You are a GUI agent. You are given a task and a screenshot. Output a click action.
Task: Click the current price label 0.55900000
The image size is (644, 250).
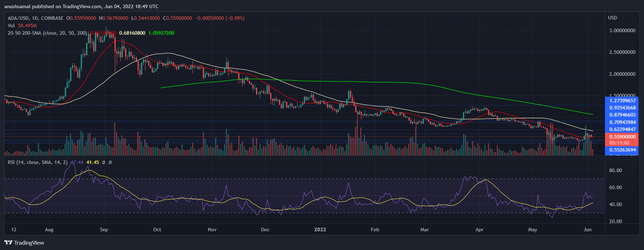(x=622, y=137)
